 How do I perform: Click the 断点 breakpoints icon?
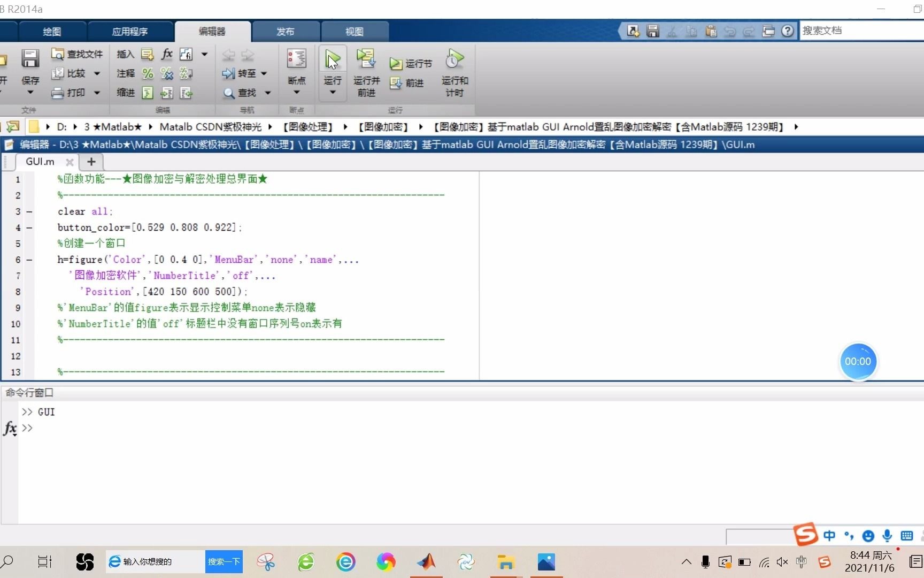296,59
